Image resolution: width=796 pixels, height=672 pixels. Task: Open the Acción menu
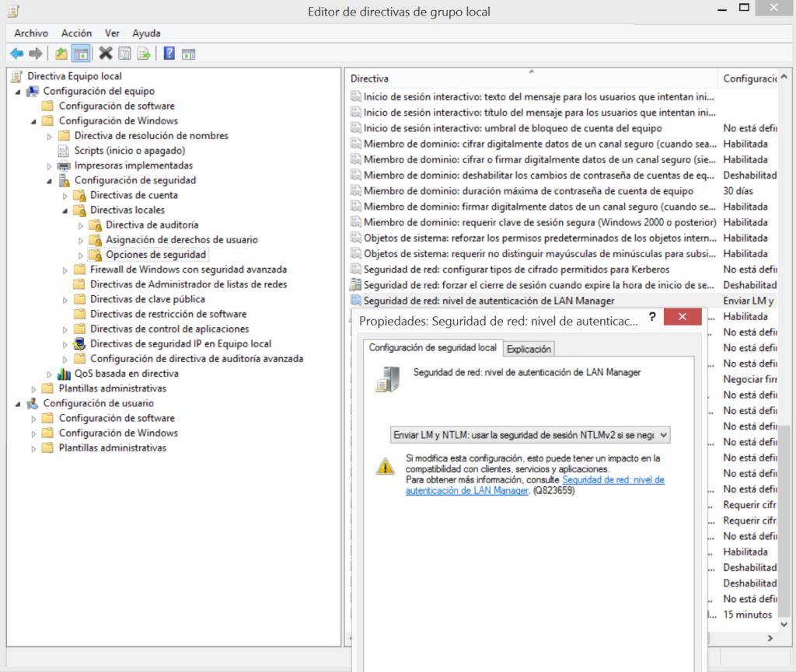point(76,33)
